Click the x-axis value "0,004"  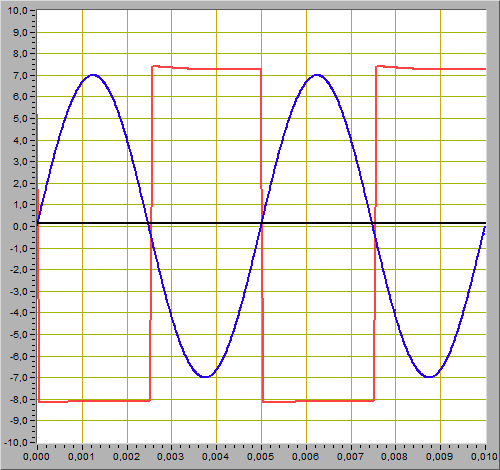click(216, 457)
